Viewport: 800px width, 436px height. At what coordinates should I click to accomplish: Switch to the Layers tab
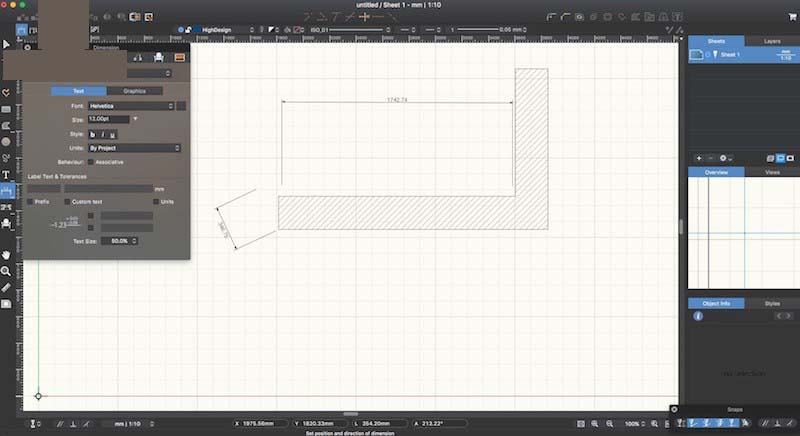(772, 41)
